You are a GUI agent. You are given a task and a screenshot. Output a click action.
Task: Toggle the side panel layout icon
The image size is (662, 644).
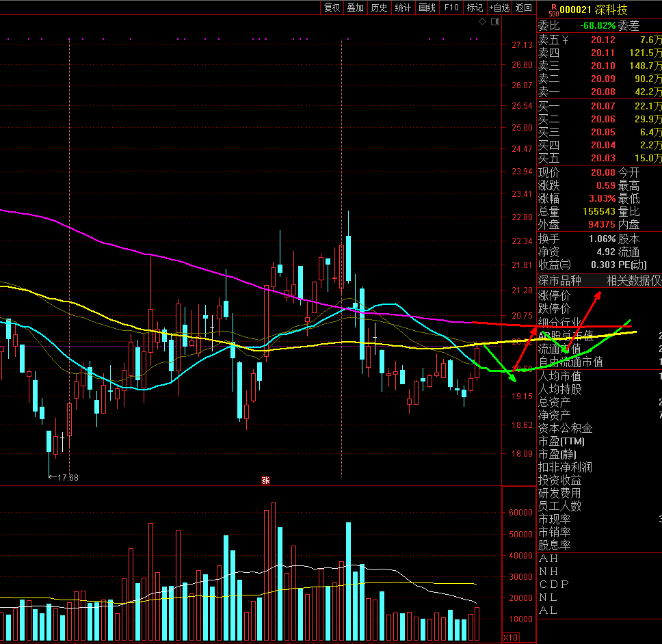[x=495, y=21]
